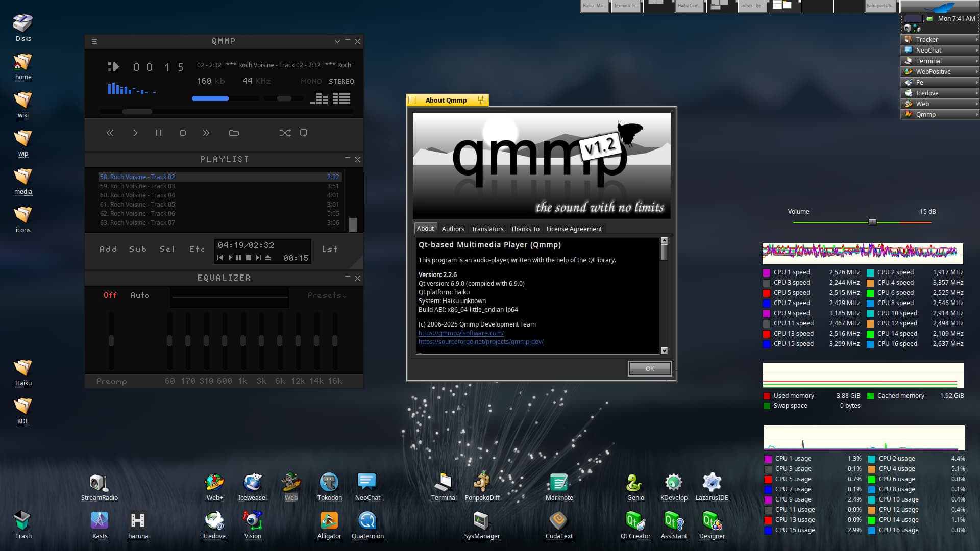
Task: Open the StreamRadio desktop icon
Action: (99, 488)
